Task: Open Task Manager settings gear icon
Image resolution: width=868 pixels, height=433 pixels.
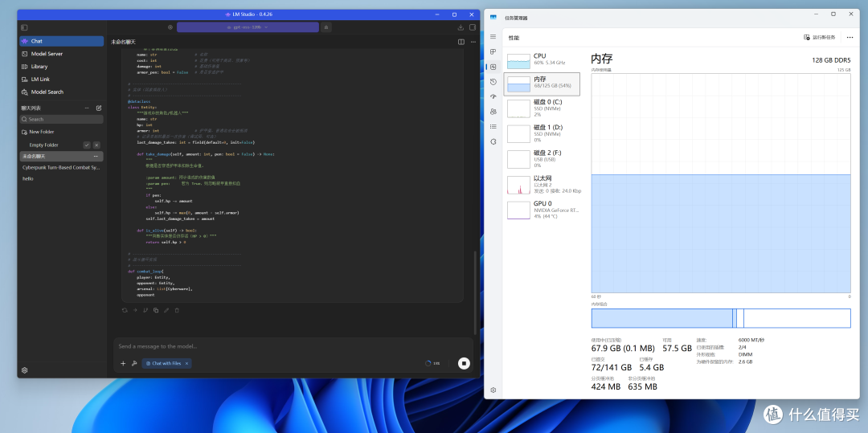Action: 493,390
